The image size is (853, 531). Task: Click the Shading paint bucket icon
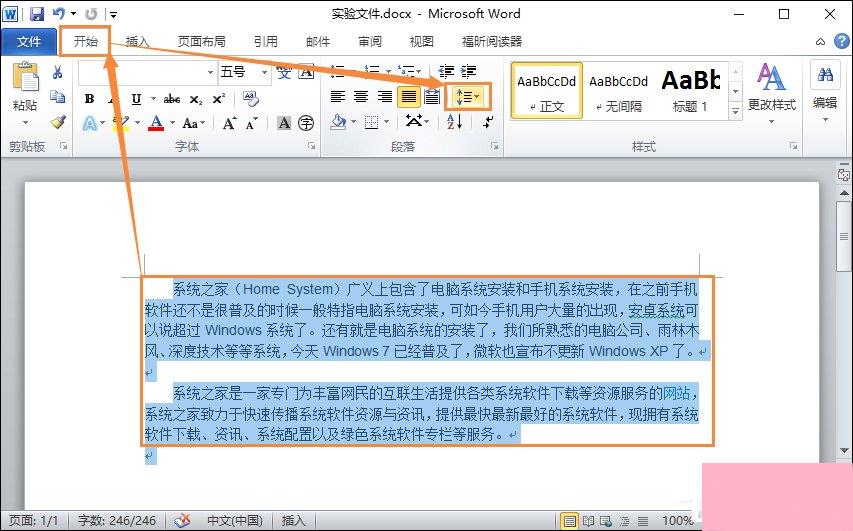coord(338,122)
